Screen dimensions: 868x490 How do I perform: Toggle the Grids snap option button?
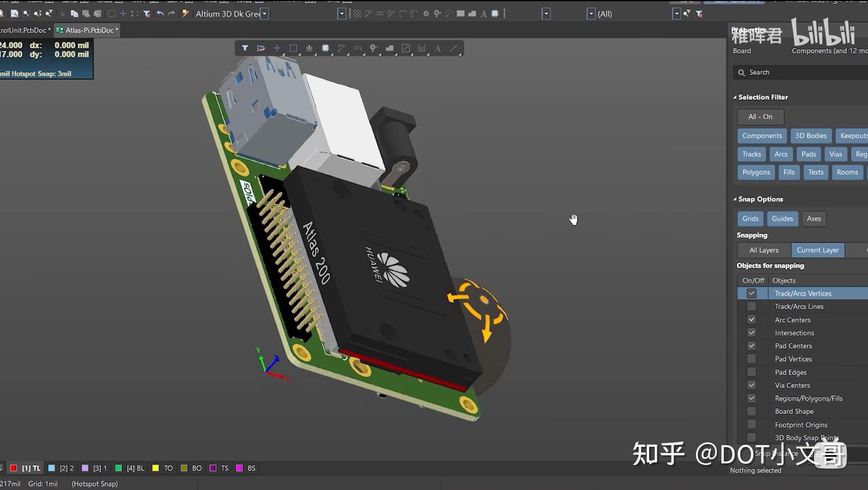coord(750,219)
